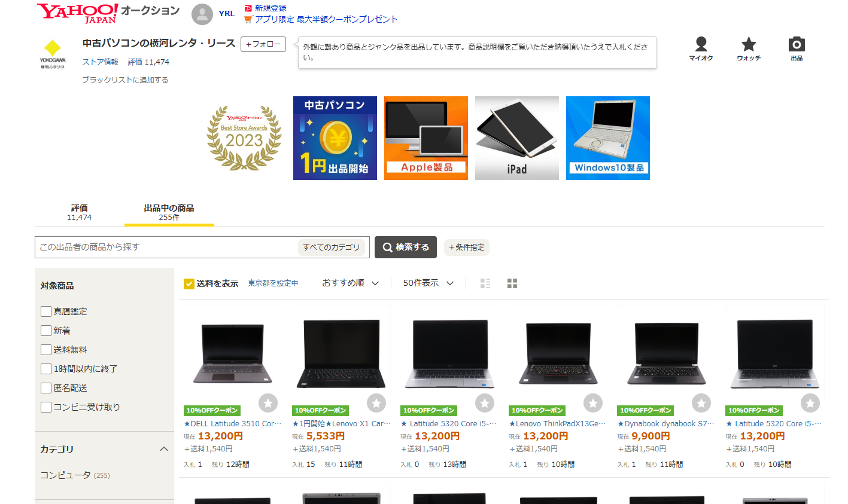Click the +フォロー follow button
The width and height of the screenshot is (848, 504).
[263, 44]
